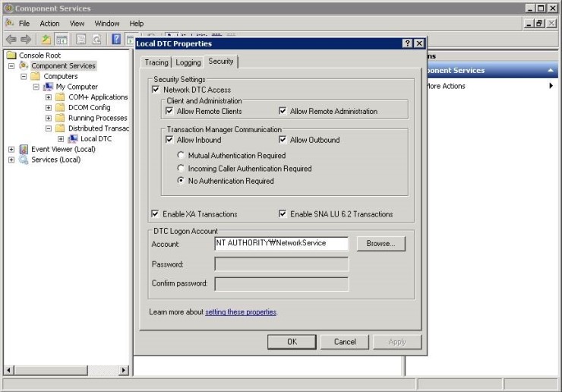The image size is (562, 392).
Task: Expand the Running Processes node
Action: (x=49, y=118)
